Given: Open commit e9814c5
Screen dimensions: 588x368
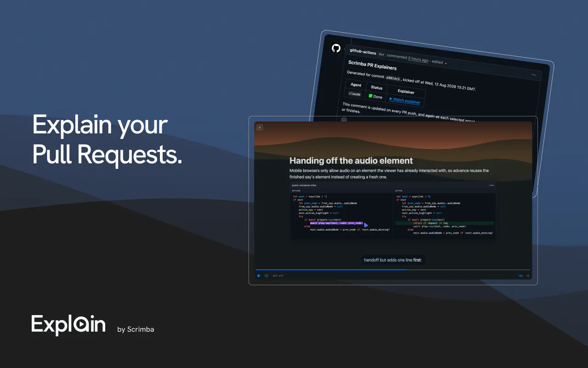Looking at the screenshot, I should (393, 78).
